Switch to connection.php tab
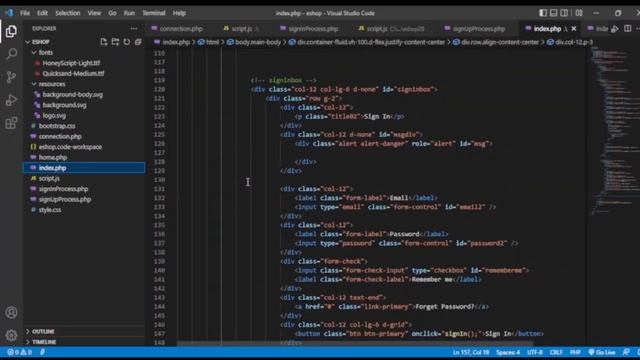 pyautogui.click(x=181, y=29)
